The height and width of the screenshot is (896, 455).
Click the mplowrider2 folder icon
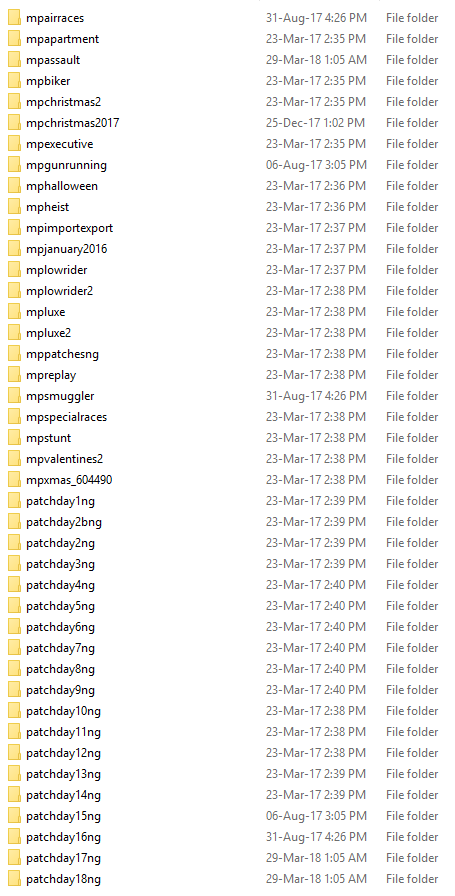[x=14, y=291]
